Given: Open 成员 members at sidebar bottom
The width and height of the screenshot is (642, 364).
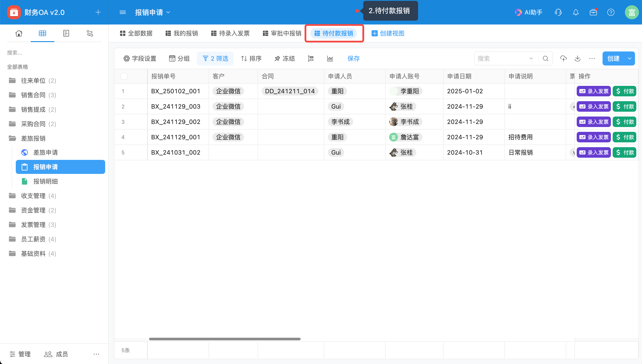Looking at the screenshot, I should [x=56, y=354].
